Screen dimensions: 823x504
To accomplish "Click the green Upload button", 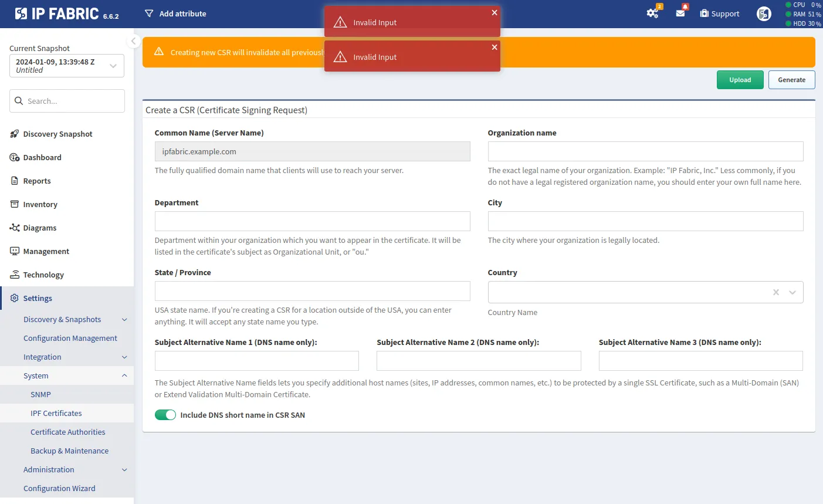I will coord(740,80).
